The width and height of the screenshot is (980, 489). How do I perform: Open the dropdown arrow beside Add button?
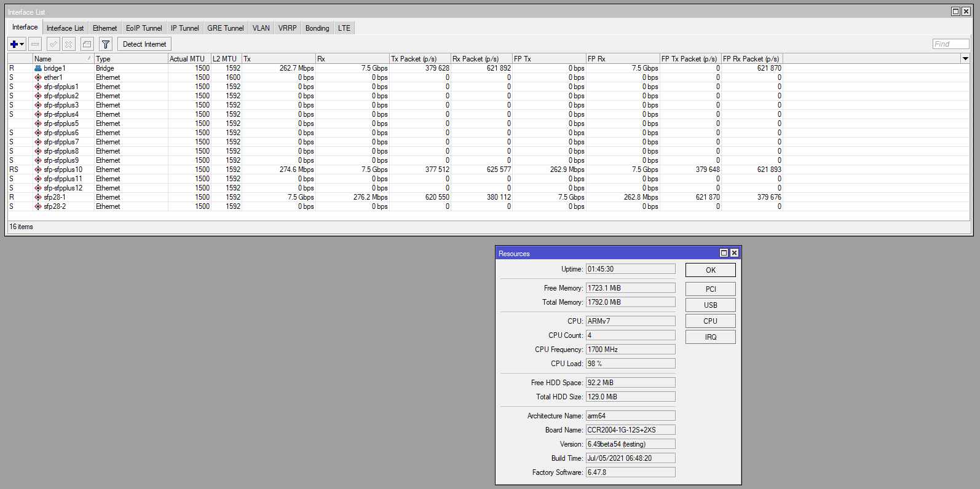tap(22, 44)
